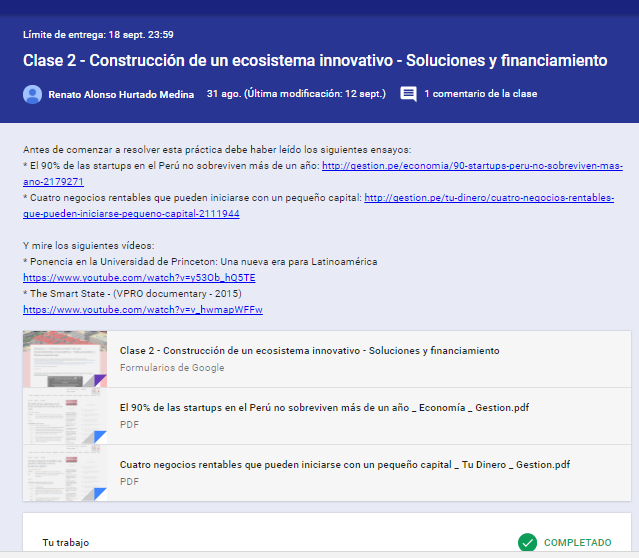Open The Smart State YouTube video link
This screenshot has height=558, width=639.
coord(142,310)
